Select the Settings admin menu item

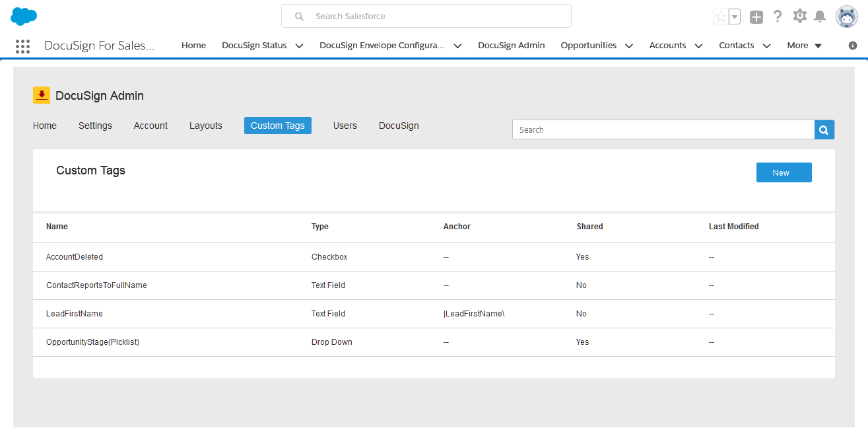click(x=95, y=126)
